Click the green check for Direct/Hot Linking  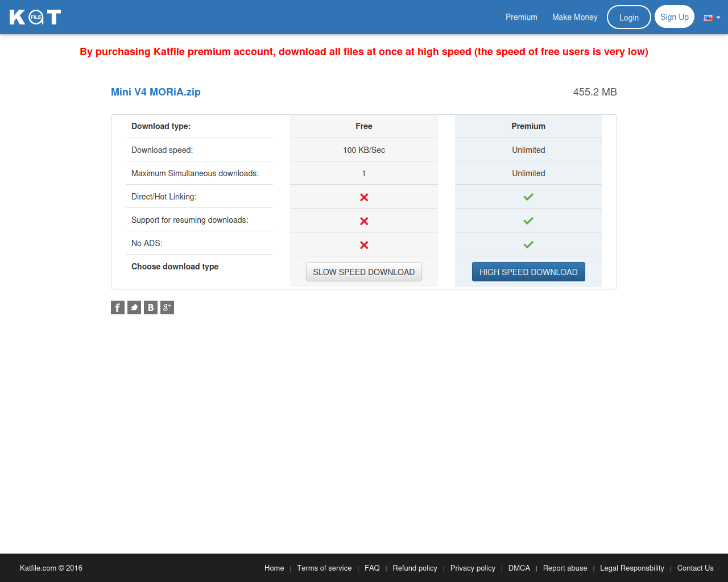click(528, 197)
